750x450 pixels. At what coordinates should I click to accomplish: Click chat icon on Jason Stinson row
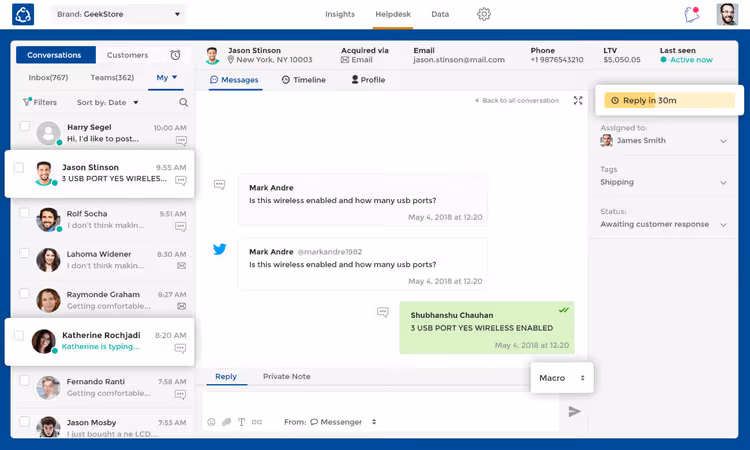[x=180, y=180]
